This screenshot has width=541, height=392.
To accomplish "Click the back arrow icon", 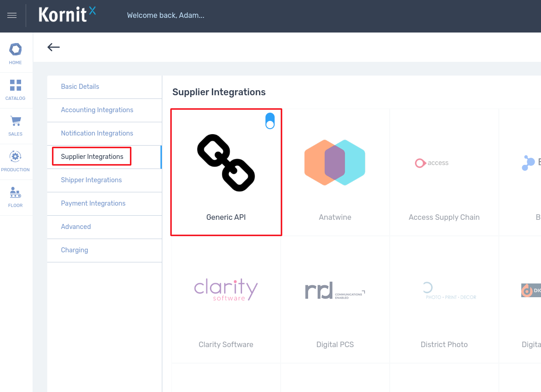I will [x=54, y=47].
